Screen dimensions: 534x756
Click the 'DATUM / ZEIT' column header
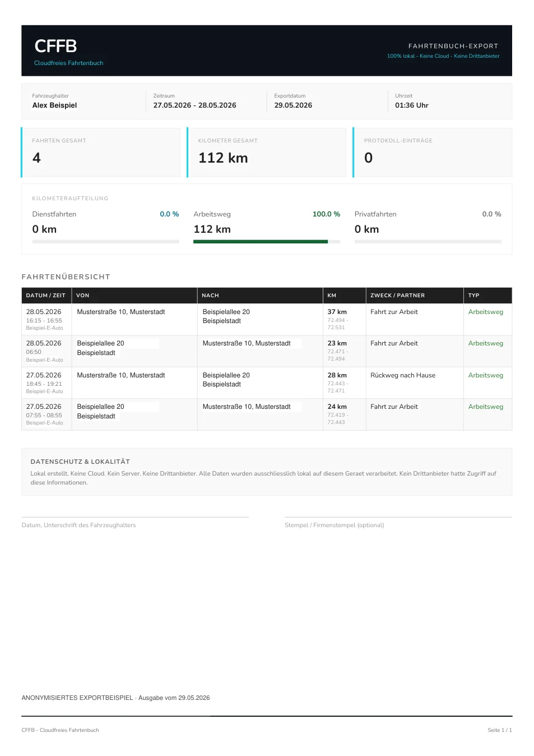click(x=45, y=296)
